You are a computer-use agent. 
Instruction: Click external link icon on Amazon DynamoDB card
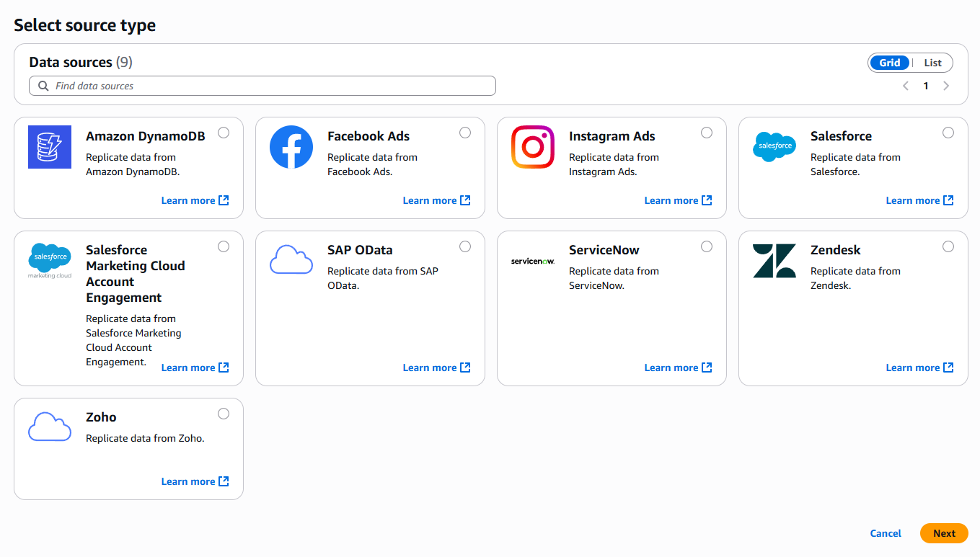[224, 200]
